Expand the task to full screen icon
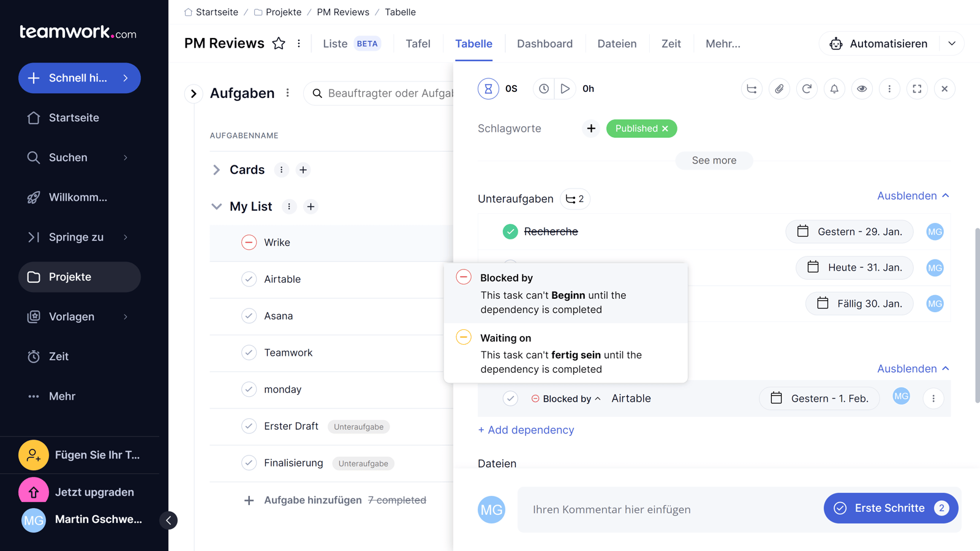This screenshot has height=551, width=980. (917, 89)
